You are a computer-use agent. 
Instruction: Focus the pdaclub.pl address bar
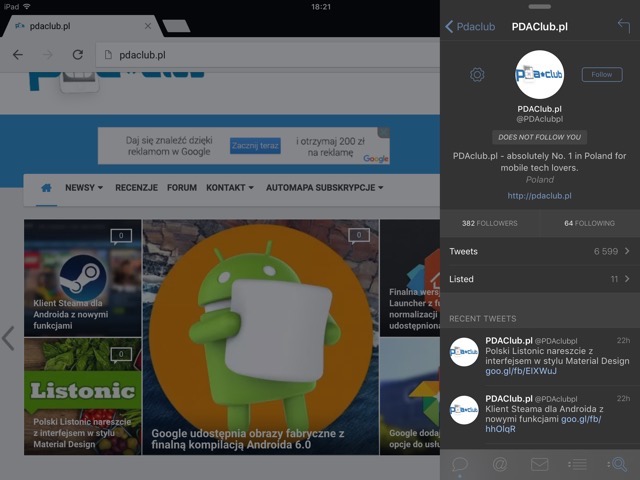(267, 55)
